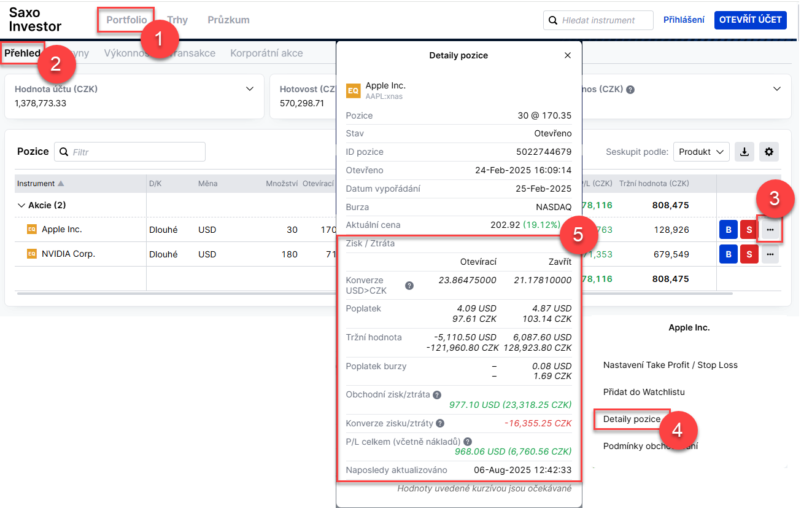The image size is (812, 508).
Task: Click the position ID 5022744679
Action: pyautogui.click(x=544, y=152)
